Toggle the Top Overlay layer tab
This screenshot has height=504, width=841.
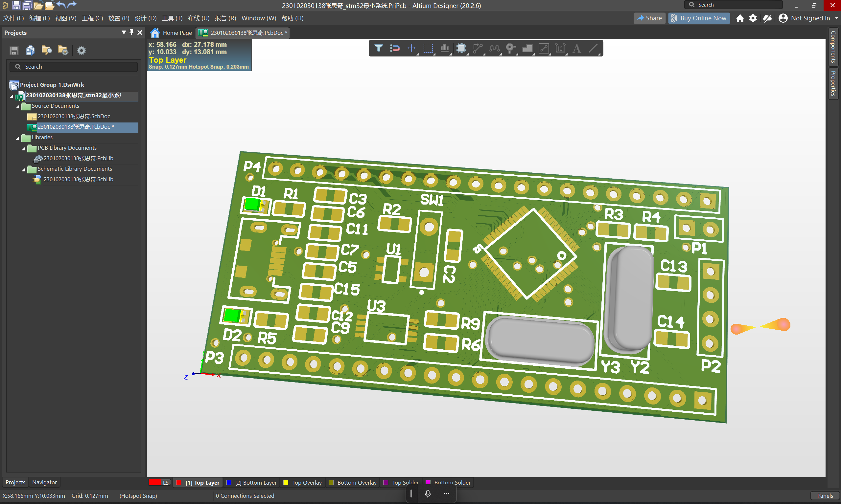[302, 483]
